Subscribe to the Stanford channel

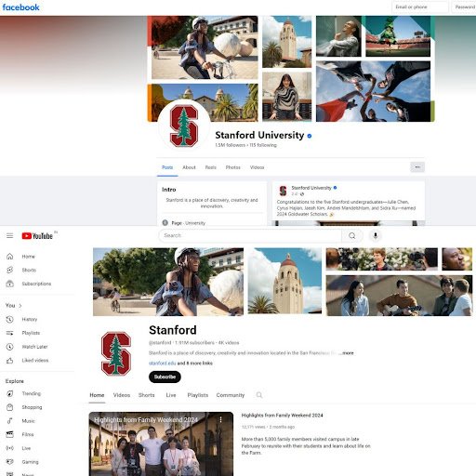165,377
